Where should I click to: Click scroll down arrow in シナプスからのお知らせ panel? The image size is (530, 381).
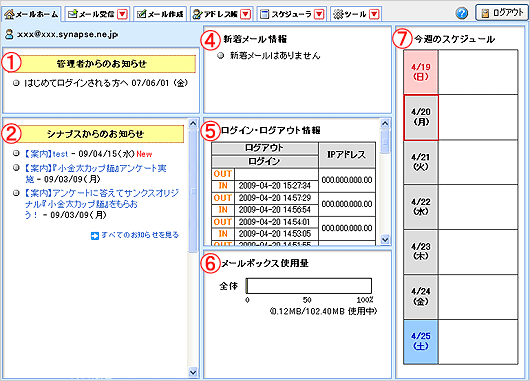click(x=193, y=372)
